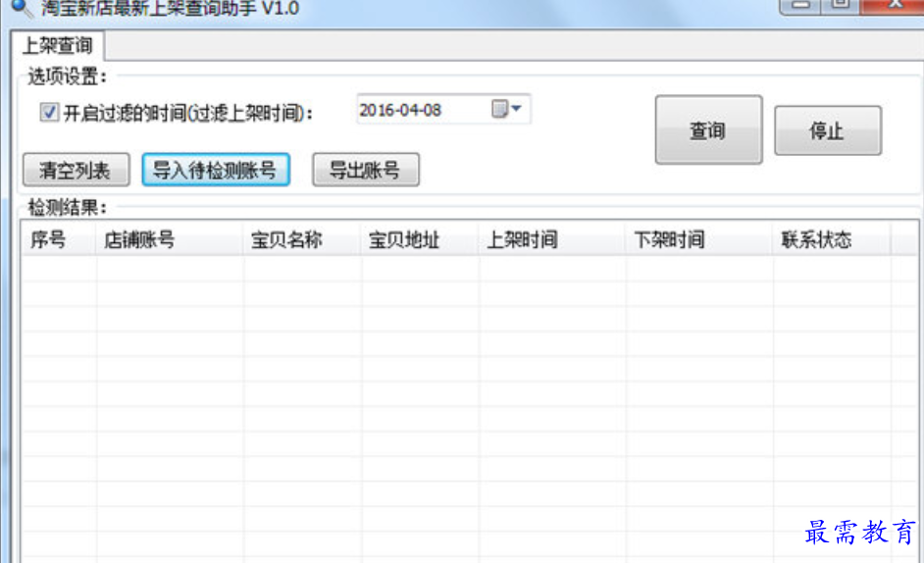This screenshot has height=563, width=924.
Task: Toggle the 开启过滤的时间 checkbox
Action: click(x=49, y=112)
